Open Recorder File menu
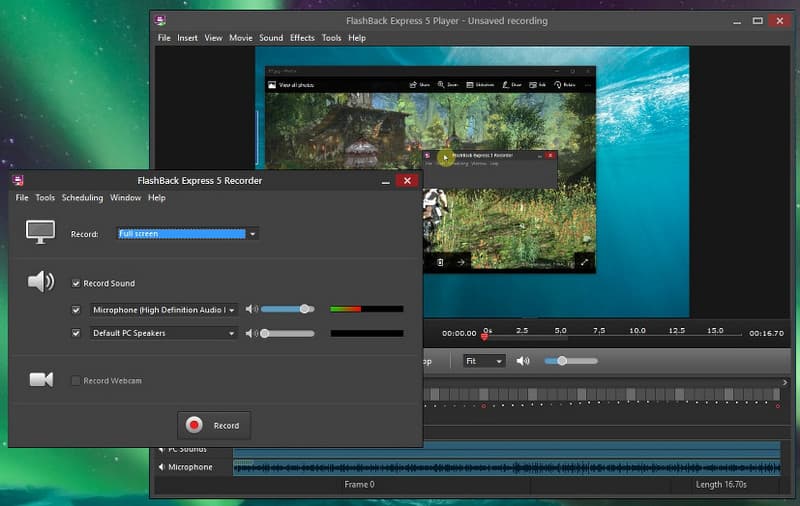 tap(22, 197)
